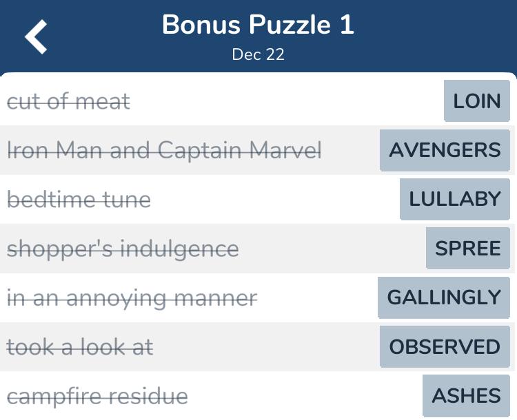Screen dimensions: 517x420
Task: Tap the 'in an annoying manner' clue
Action: 132,298
